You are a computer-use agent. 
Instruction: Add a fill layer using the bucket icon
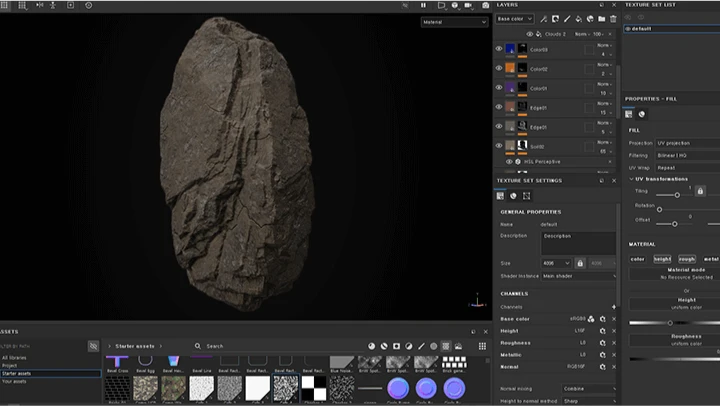click(579, 19)
